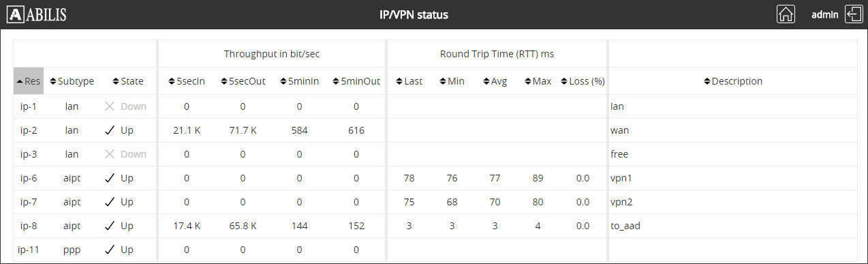Sort by Loss (%) column
The image size is (868, 264).
tap(583, 81)
